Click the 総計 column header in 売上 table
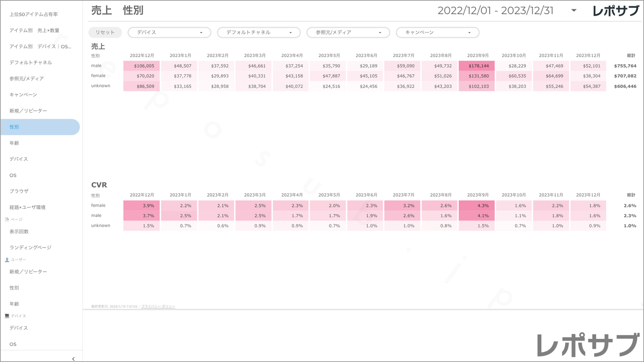Screen dimensions: 644x362 pos(631,56)
